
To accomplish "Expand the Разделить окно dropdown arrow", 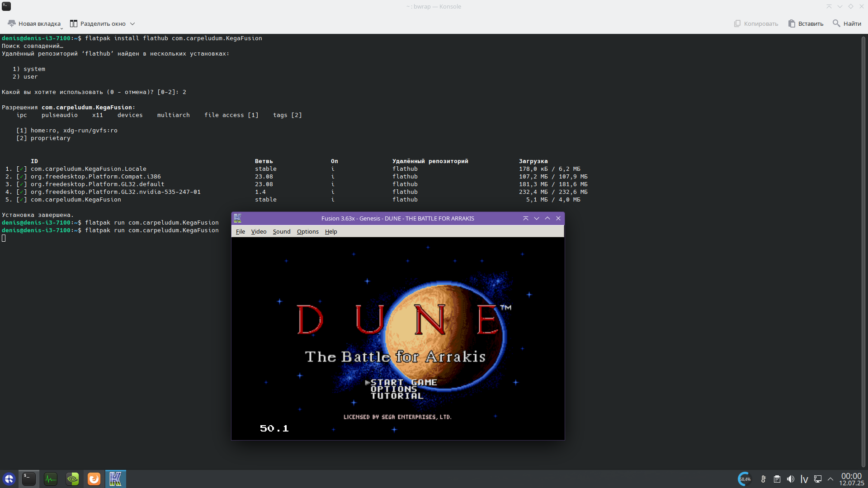I will point(132,23).
